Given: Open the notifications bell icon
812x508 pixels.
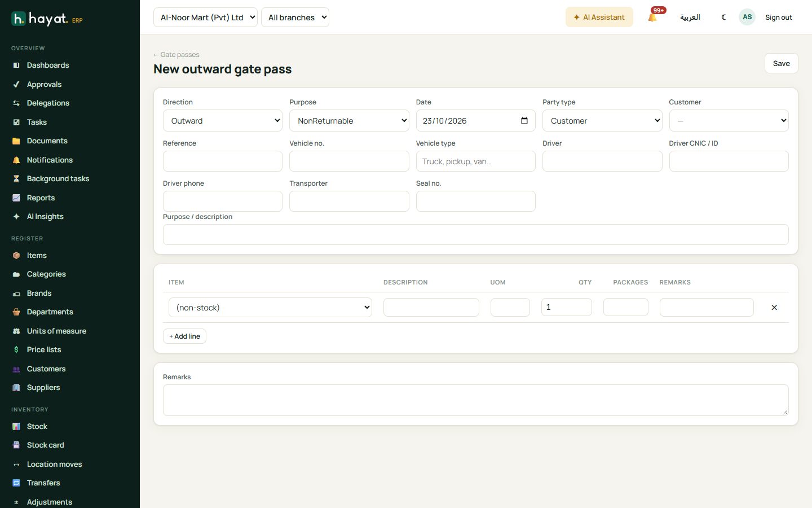Looking at the screenshot, I should (x=653, y=17).
